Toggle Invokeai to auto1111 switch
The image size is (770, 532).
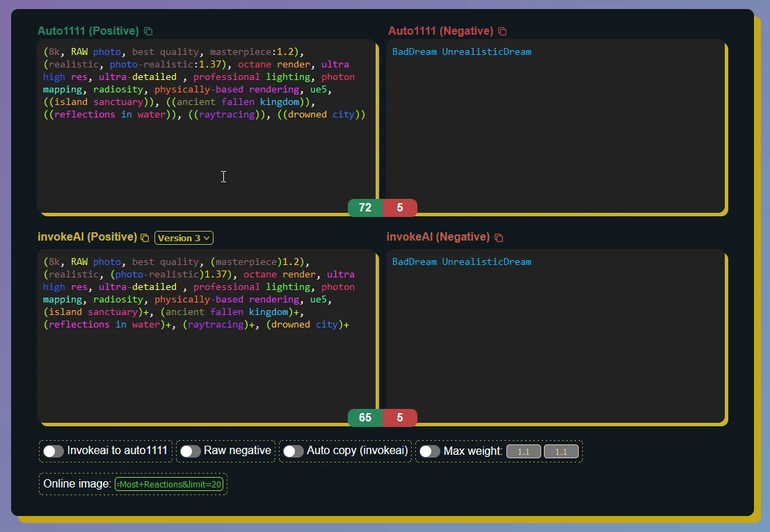[x=54, y=451]
